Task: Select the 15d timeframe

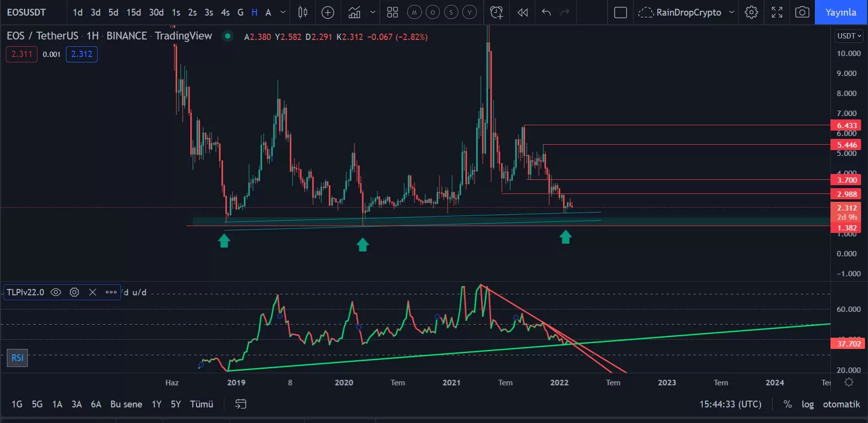Action: [134, 12]
